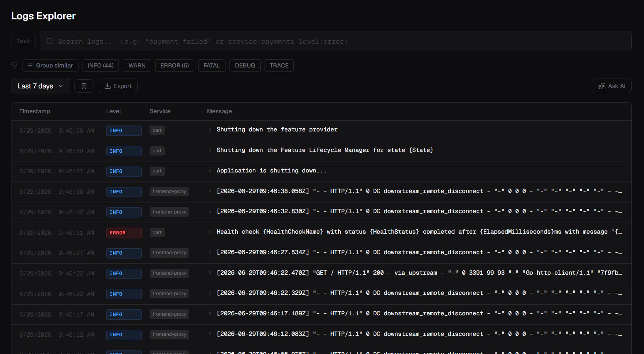Click the Ask AI button

tap(612, 86)
